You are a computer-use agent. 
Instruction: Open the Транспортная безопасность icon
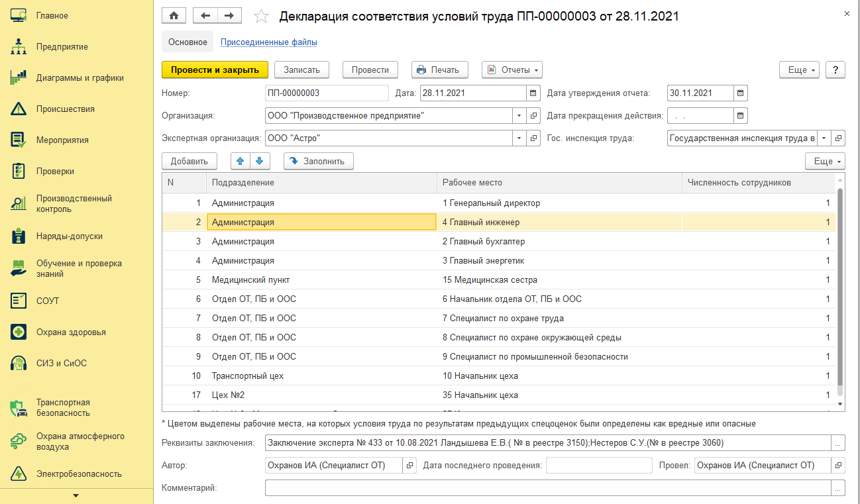19,408
